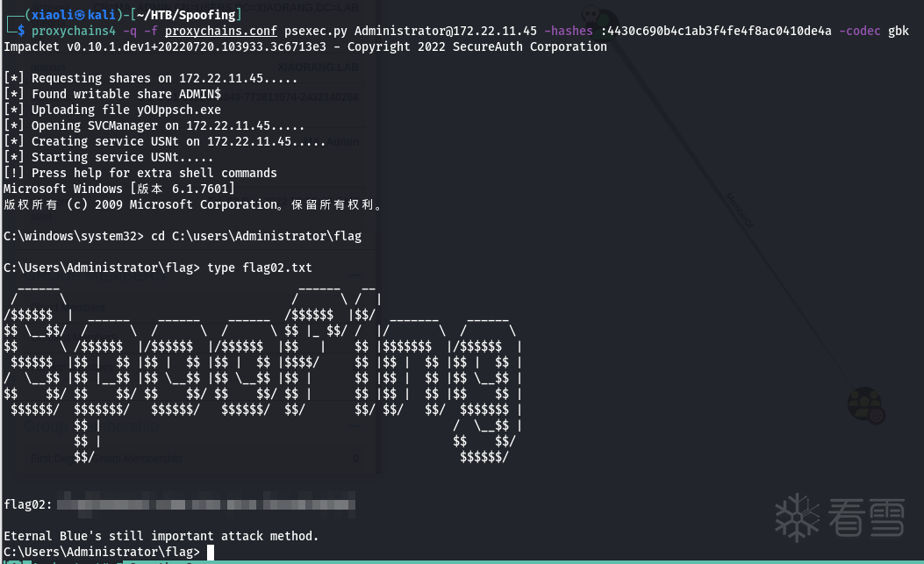
Task: Click the terminal block cursor
Action: point(211,553)
